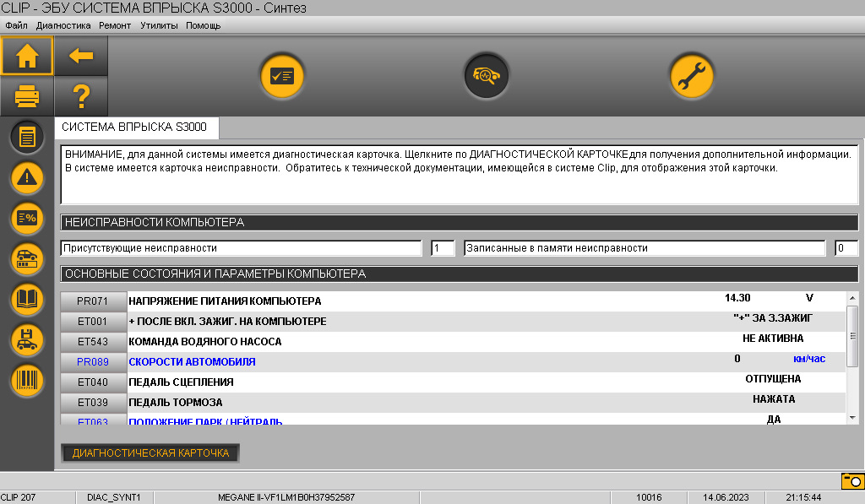The image size is (865, 504).
Task: Open the open book documentation icon
Action: [27, 300]
